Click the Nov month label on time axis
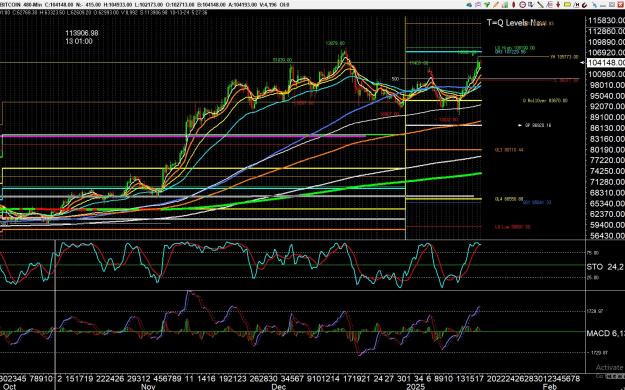 [148, 386]
